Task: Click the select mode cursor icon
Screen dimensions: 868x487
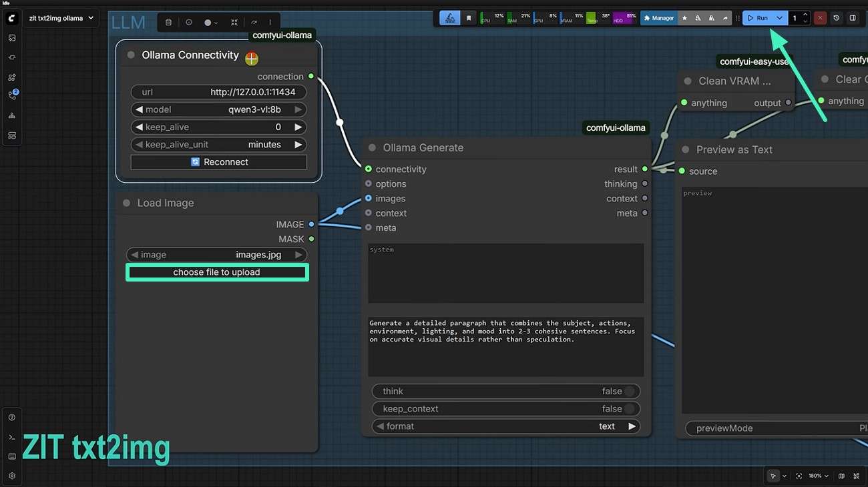Action: point(773,476)
